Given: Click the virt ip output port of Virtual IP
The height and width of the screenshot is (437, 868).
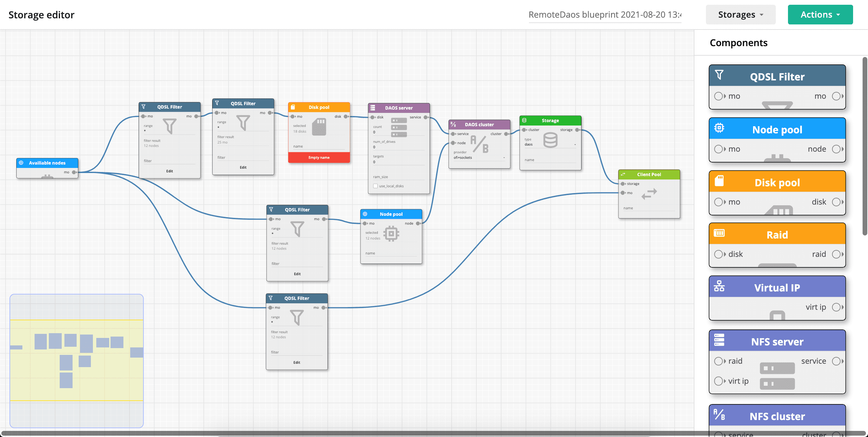Looking at the screenshot, I should point(836,307).
